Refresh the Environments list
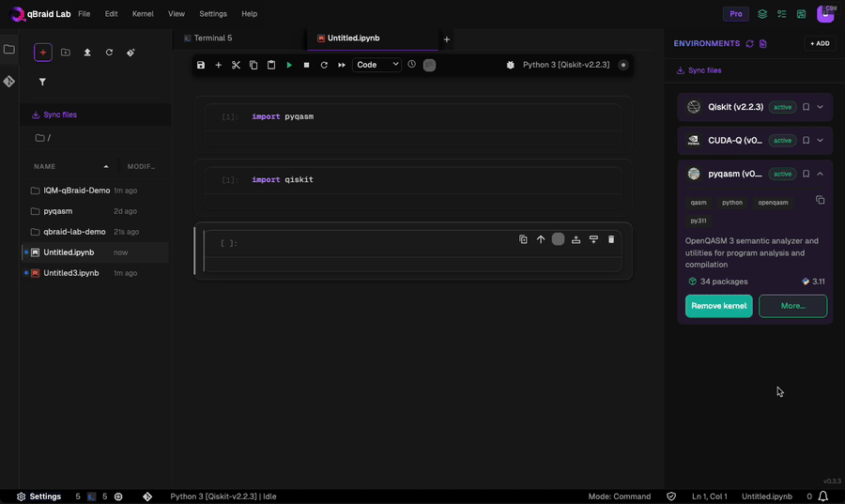Viewport: 845px width, 504px height. (x=749, y=43)
